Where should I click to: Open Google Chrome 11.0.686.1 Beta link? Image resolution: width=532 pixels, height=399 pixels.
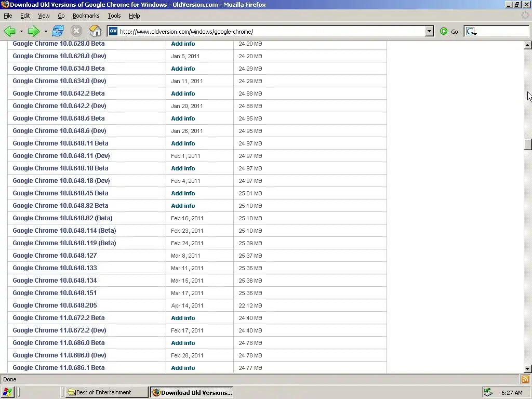point(59,368)
